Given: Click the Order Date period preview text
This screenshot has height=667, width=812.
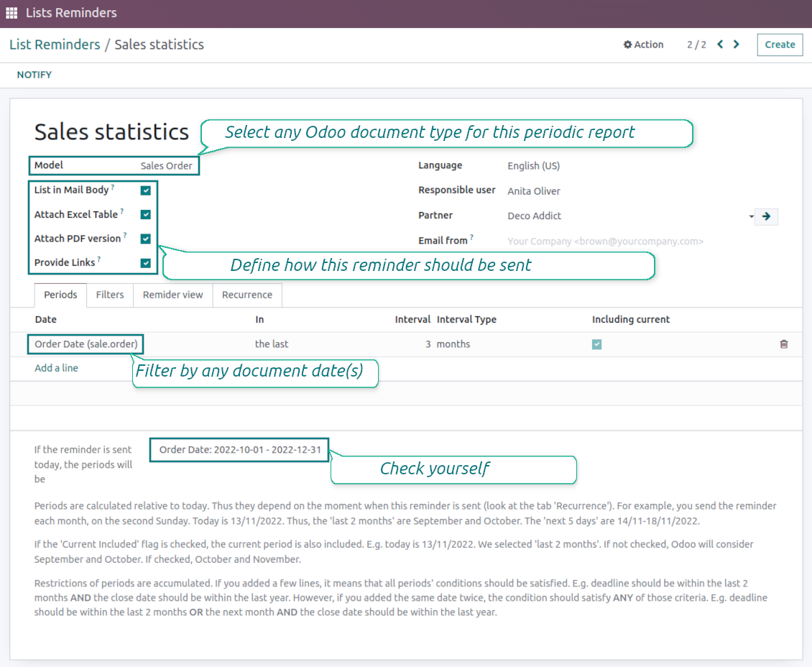Looking at the screenshot, I should point(240,449).
